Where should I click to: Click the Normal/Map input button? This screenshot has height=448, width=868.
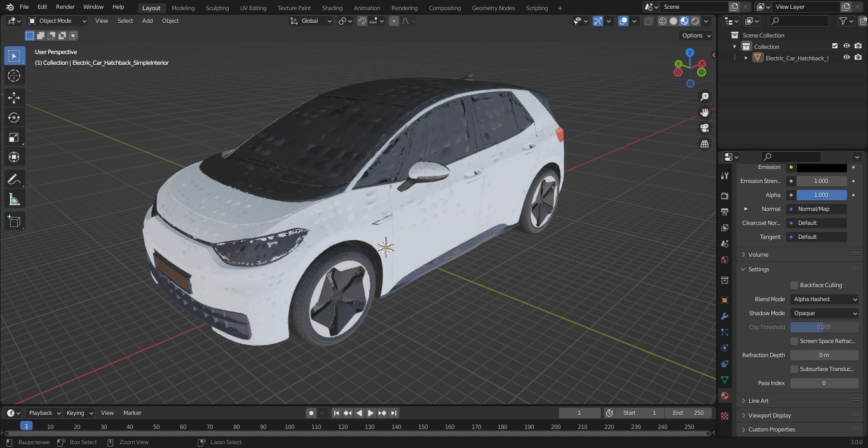[822, 209]
